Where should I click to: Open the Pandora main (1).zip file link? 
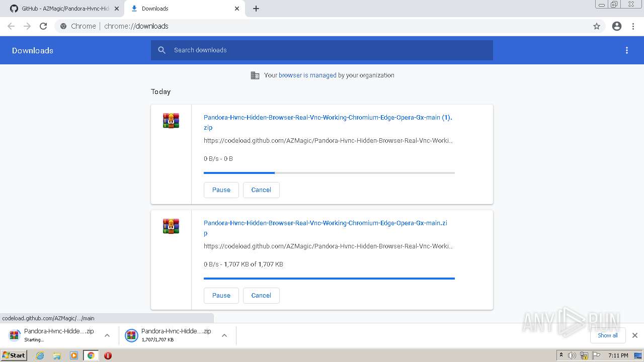click(x=328, y=122)
